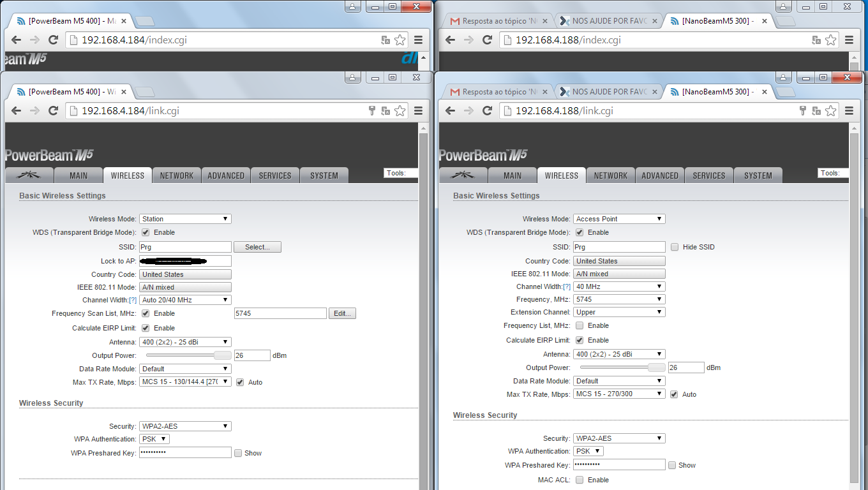The image size is (868, 490).
Task: Reload the 192.168.4.184/link.cgi page
Action: pos(54,110)
